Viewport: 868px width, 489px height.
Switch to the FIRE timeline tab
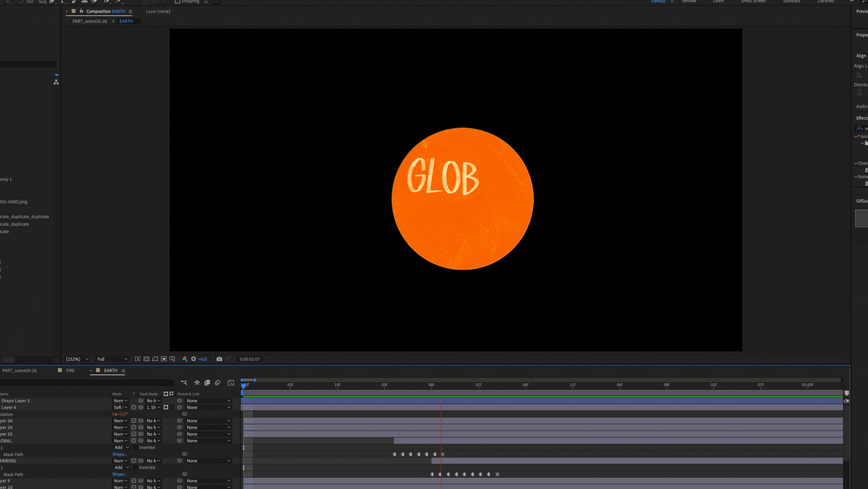pos(70,370)
